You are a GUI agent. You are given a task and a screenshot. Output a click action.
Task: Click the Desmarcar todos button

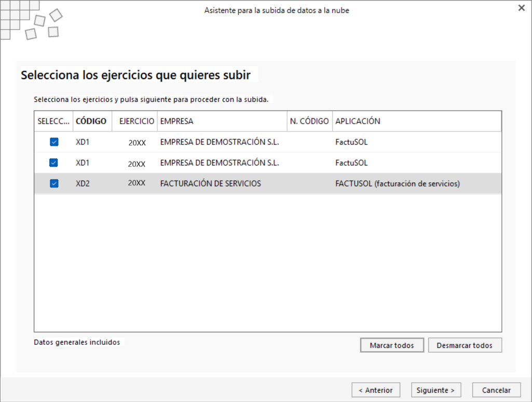pyautogui.click(x=465, y=345)
